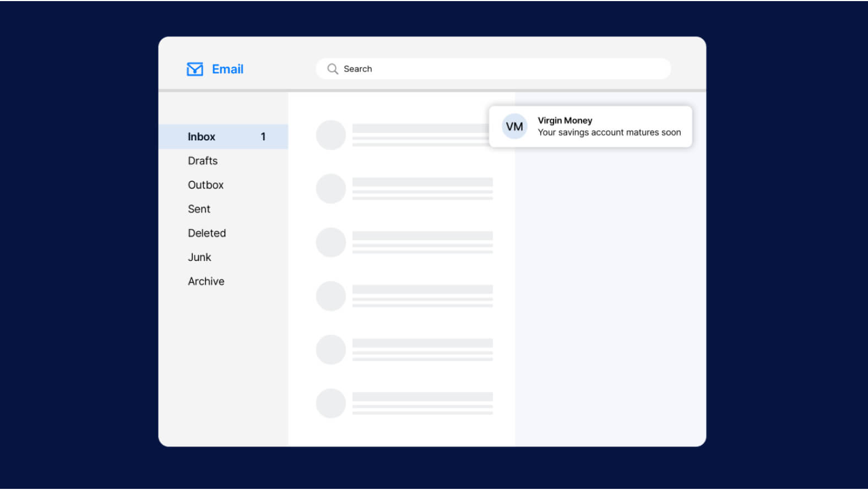Select the first email's sender avatar circle
This screenshot has height=490, width=868.
pos(330,135)
